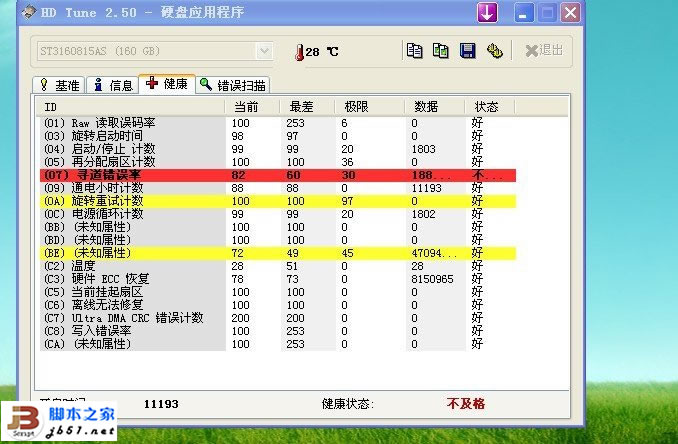This screenshot has height=444, width=678.
Task: Select the (BD) 未知属性 row
Action: (278, 240)
